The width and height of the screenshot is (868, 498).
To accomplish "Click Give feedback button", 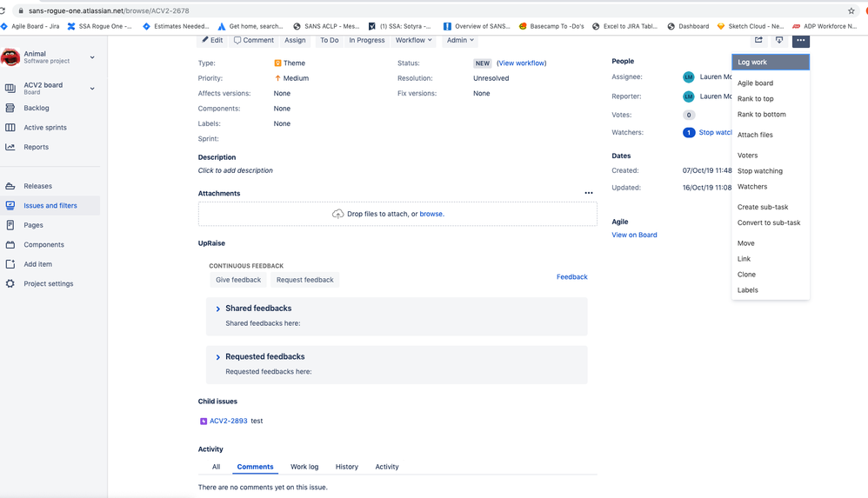I will point(238,280).
